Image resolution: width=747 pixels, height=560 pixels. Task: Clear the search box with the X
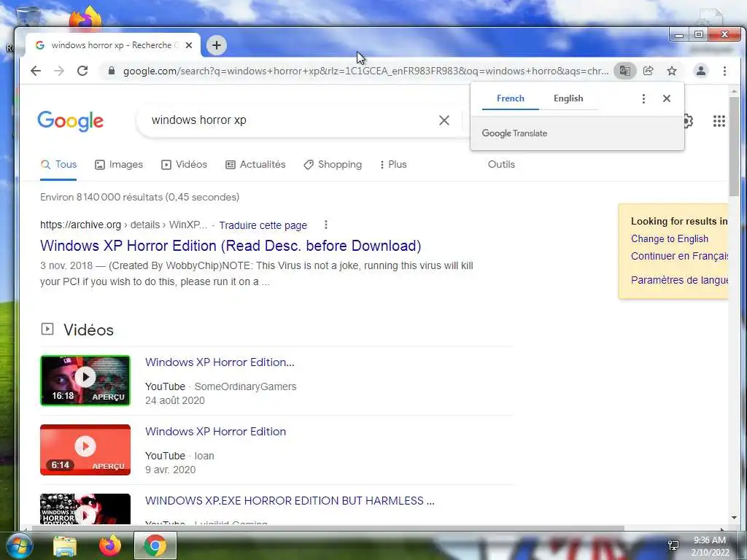click(444, 120)
